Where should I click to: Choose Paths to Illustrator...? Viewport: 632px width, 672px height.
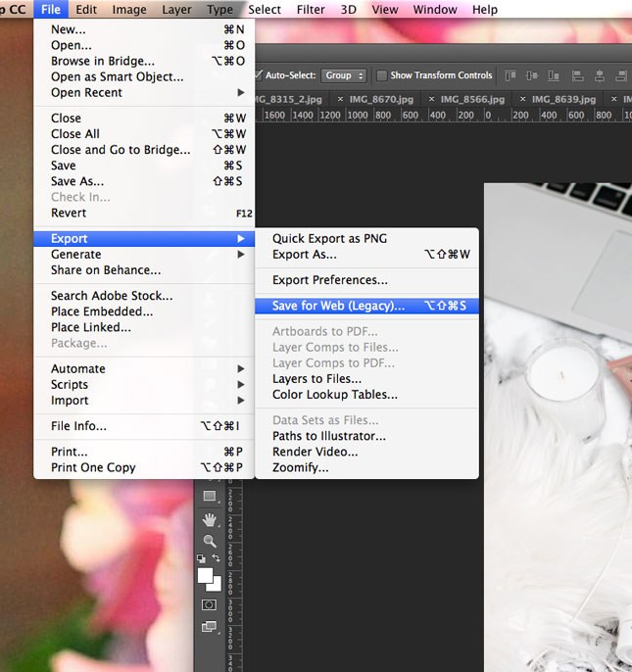(x=367, y=436)
